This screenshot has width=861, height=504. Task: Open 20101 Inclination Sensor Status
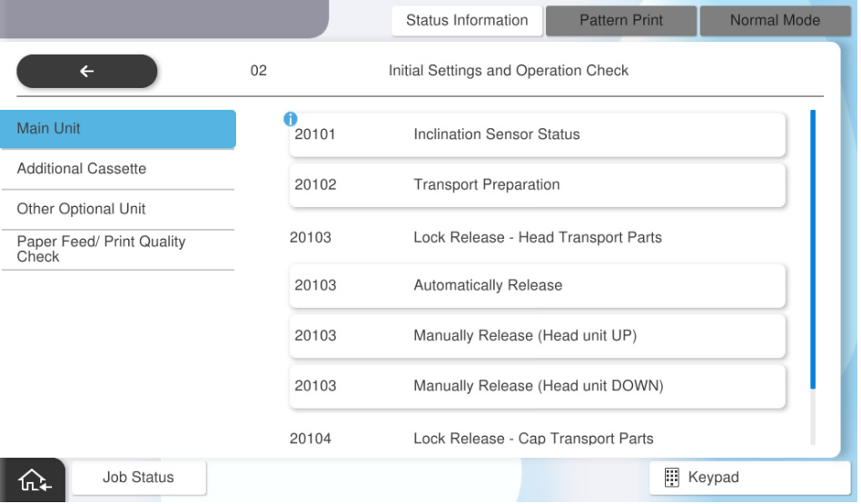[x=537, y=135]
